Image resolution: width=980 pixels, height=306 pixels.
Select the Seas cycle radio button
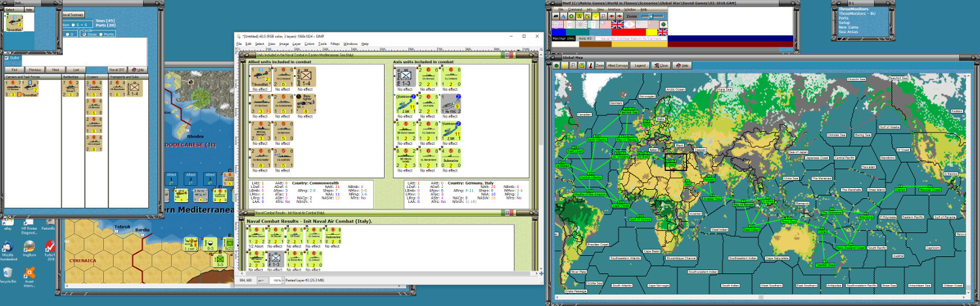pos(84,35)
